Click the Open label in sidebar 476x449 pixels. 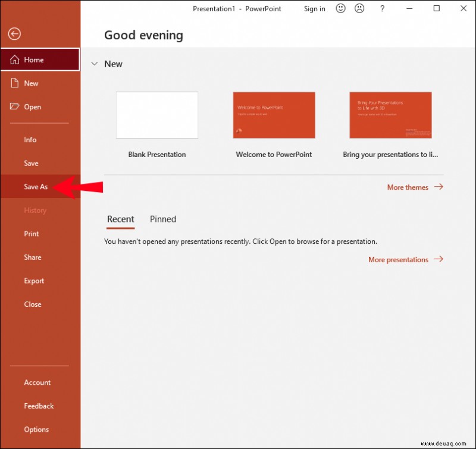click(x=33, y=107)
